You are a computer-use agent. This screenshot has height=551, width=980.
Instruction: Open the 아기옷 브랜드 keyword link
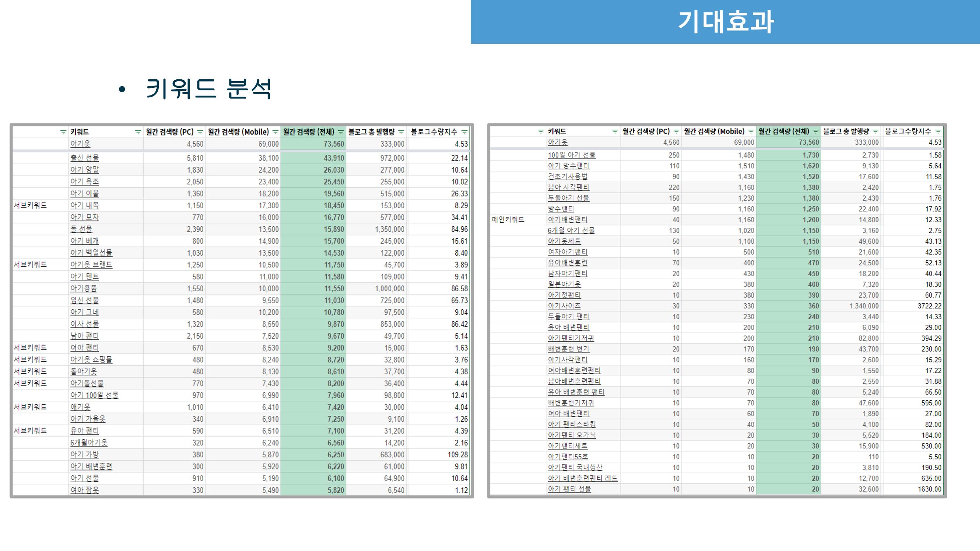[x=91, y=264]
